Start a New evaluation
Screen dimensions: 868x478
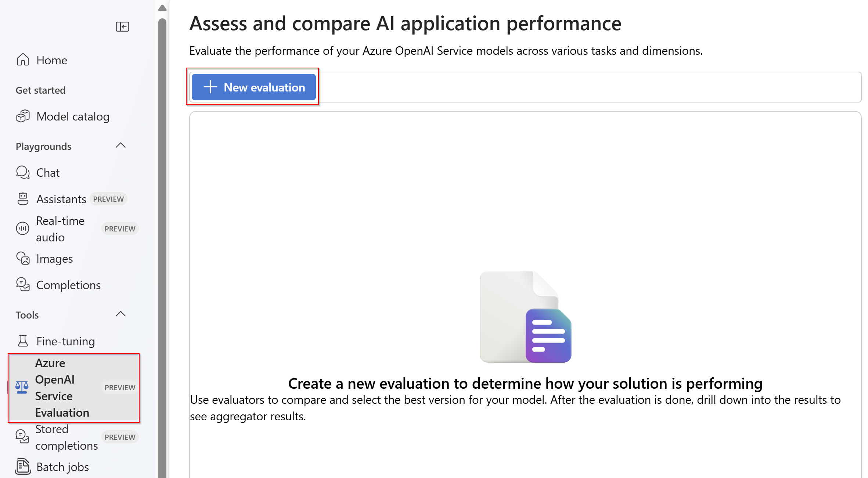pos(253,87)
